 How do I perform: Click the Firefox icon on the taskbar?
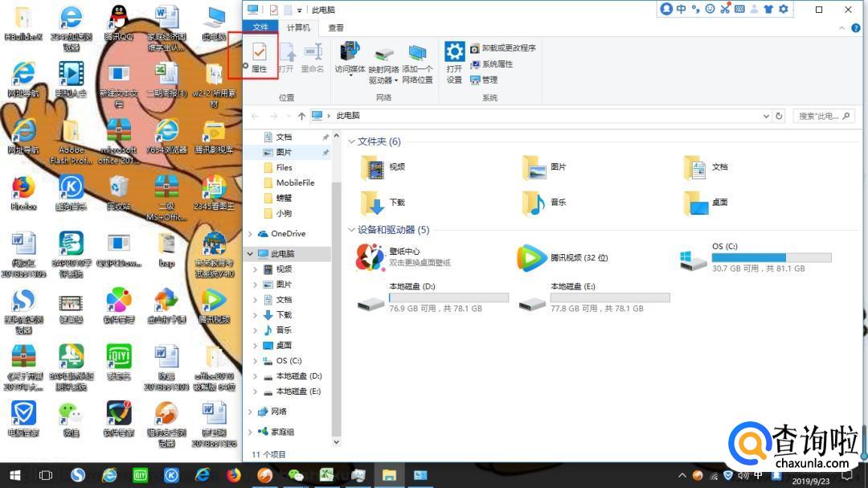[x=234, y=475]
